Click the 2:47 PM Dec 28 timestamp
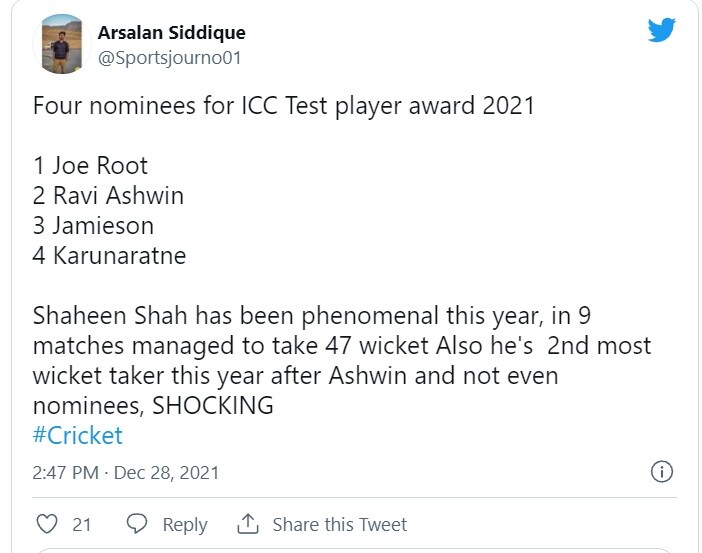 pyautogui.click(x=126, y=472)
